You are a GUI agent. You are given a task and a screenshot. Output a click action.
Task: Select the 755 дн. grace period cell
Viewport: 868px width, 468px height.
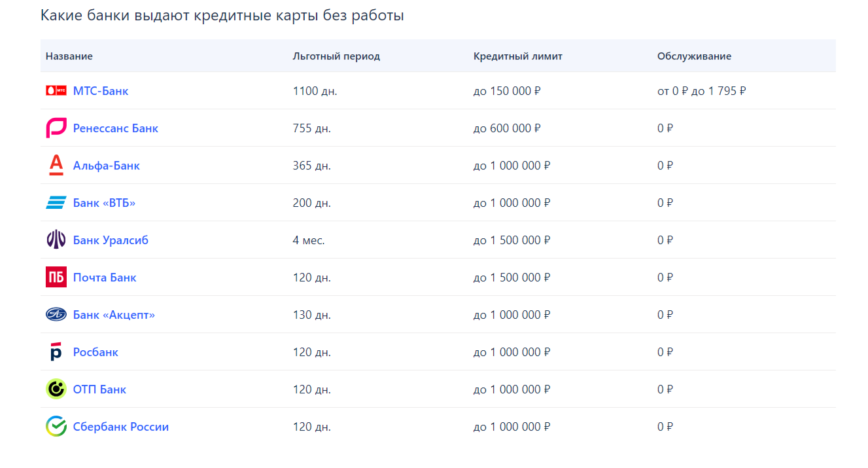pyautogui.click(x=312, y=128)
